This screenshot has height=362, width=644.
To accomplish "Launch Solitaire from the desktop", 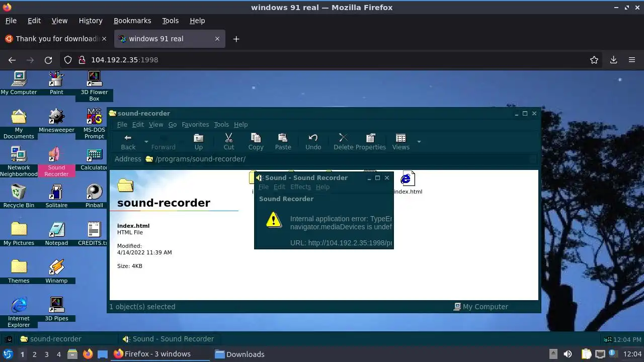I will coord(56,196).
